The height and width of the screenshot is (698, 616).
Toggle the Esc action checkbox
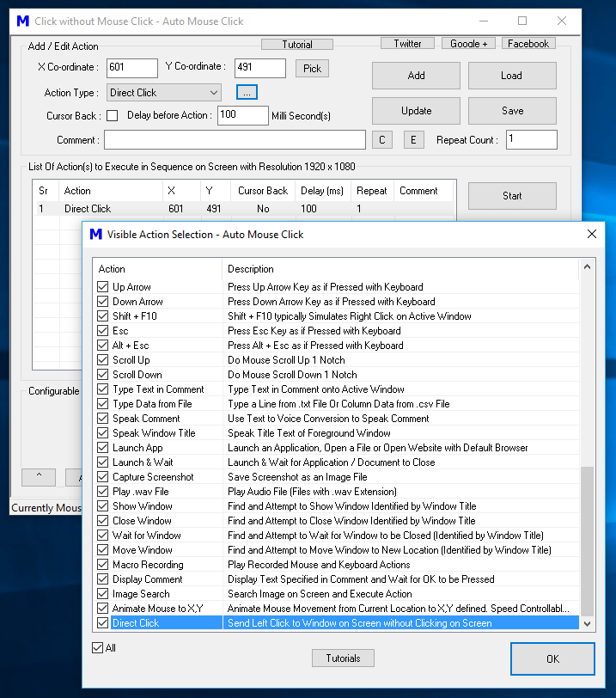point(103,331)
